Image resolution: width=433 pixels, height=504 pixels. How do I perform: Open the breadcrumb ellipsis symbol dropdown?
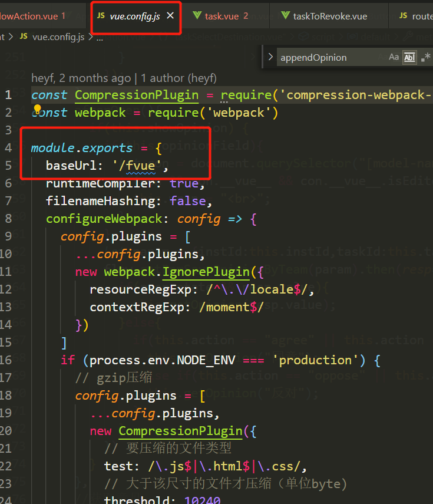coord(100,37)
